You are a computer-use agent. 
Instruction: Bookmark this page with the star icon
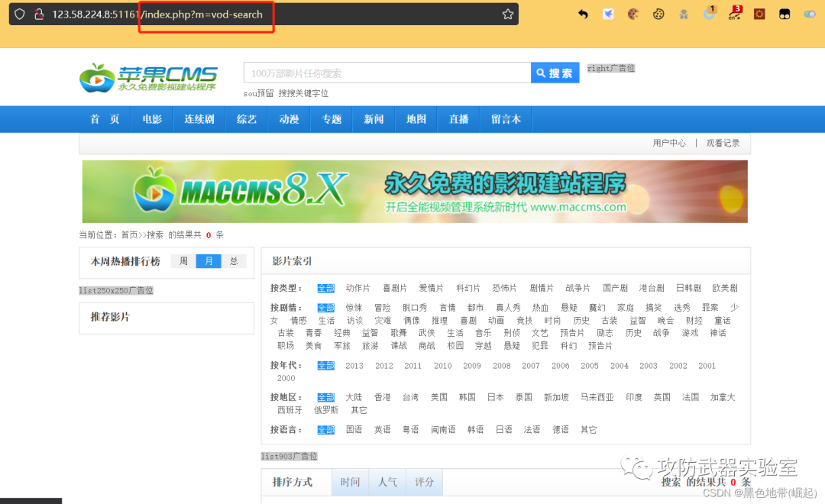coord(508,15)
